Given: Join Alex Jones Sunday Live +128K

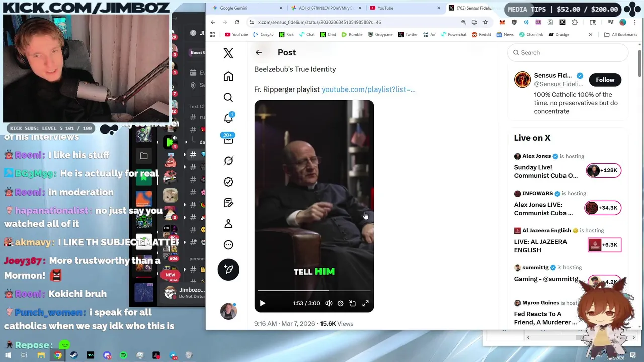Looking at the screenshot, I should tap(604, 171).
